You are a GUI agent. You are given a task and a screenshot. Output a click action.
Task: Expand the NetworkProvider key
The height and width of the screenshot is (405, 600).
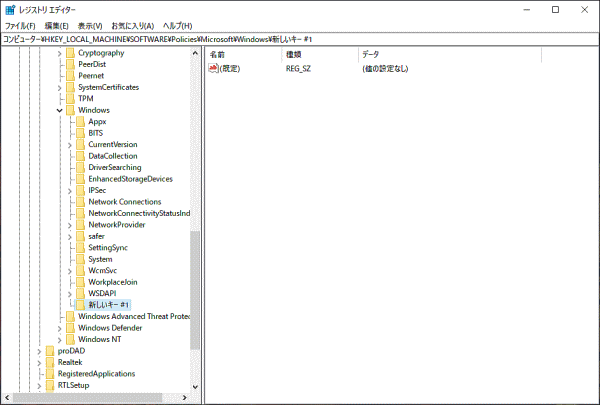click(x=70, y=225)
